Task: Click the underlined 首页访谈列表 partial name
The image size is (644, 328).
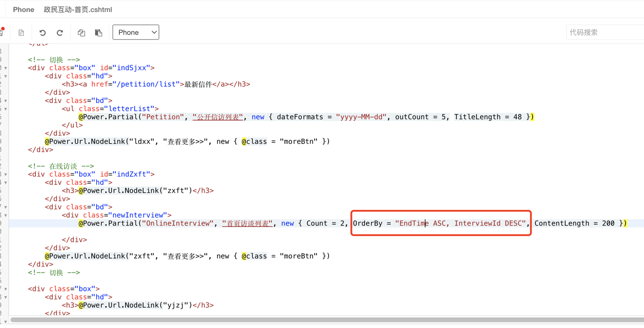Action: coord(247,223)
